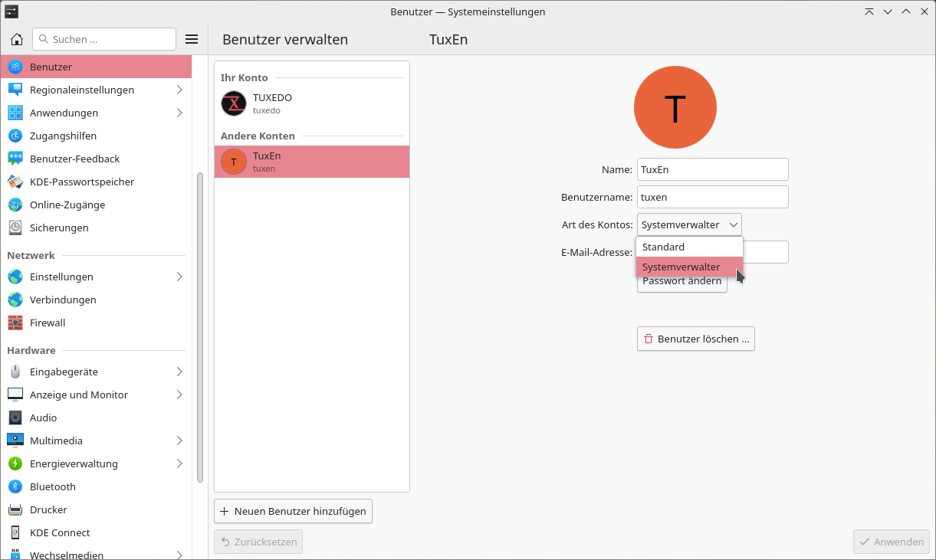Click the KDE-Passwortspeicher wallet icon
This screenshot has width=936, height=560.
click(x=15, y=182)
